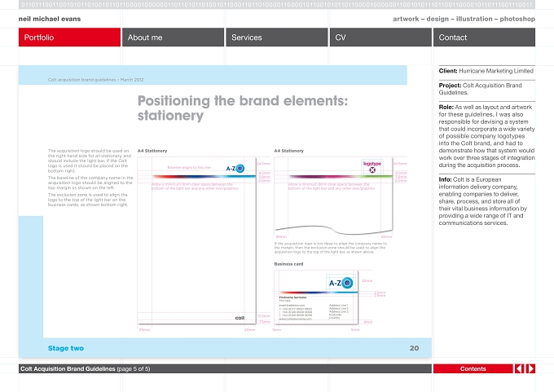Click the business card preview image
Viewport: 554px width, 392px height.
[x=316, y=297]
